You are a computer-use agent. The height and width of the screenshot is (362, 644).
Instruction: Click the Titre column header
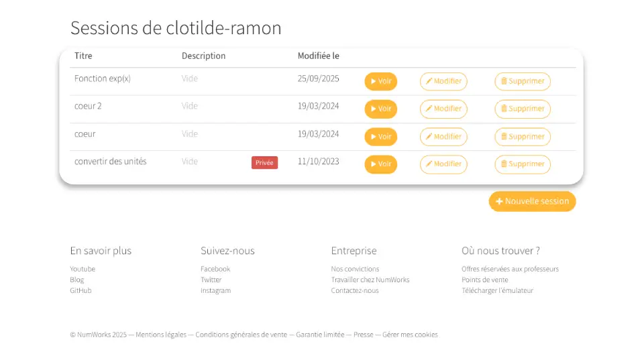pos(83,56)
